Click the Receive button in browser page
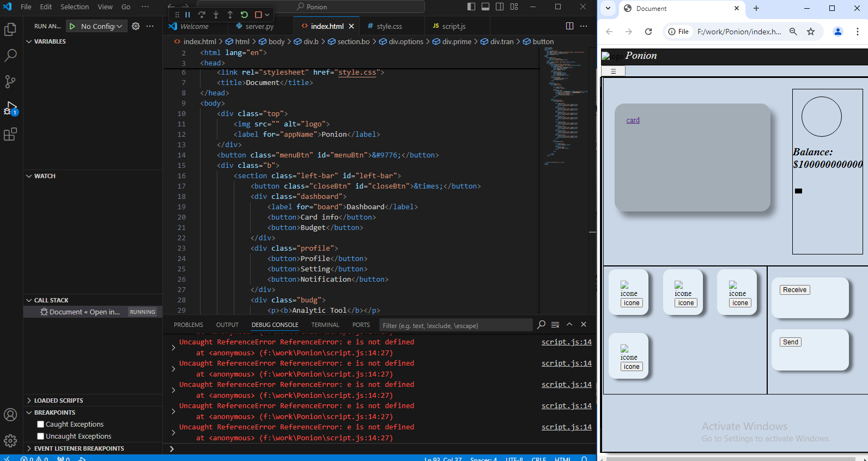The width and height of the screenshot is (868, 461). pos(794,290)
